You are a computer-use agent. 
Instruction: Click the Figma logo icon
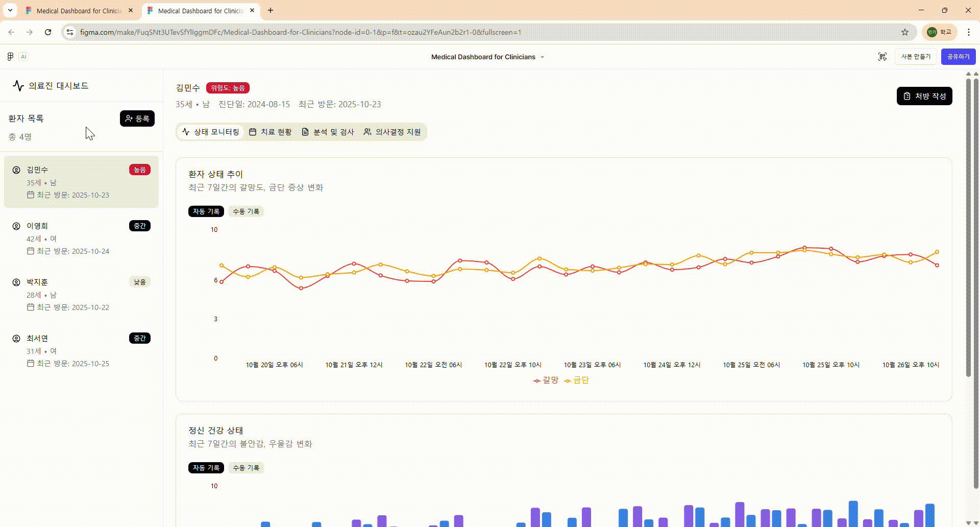10,56
